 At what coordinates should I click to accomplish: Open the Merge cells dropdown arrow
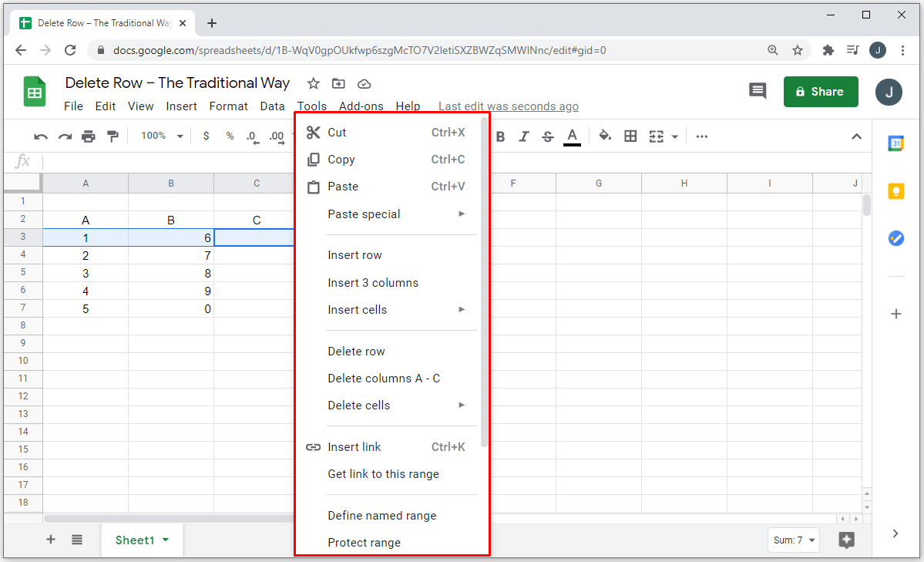675,136
